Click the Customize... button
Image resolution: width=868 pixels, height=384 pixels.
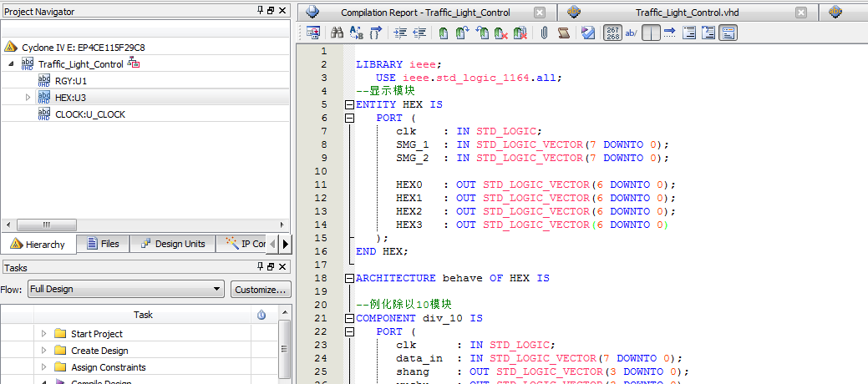[261, 290]
